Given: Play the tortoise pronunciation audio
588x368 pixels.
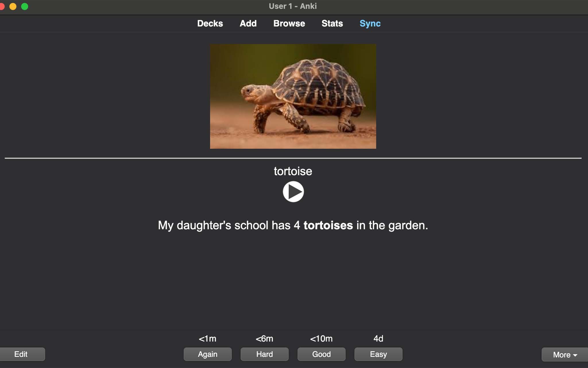Looking at the screenshot, I should 294,192.
